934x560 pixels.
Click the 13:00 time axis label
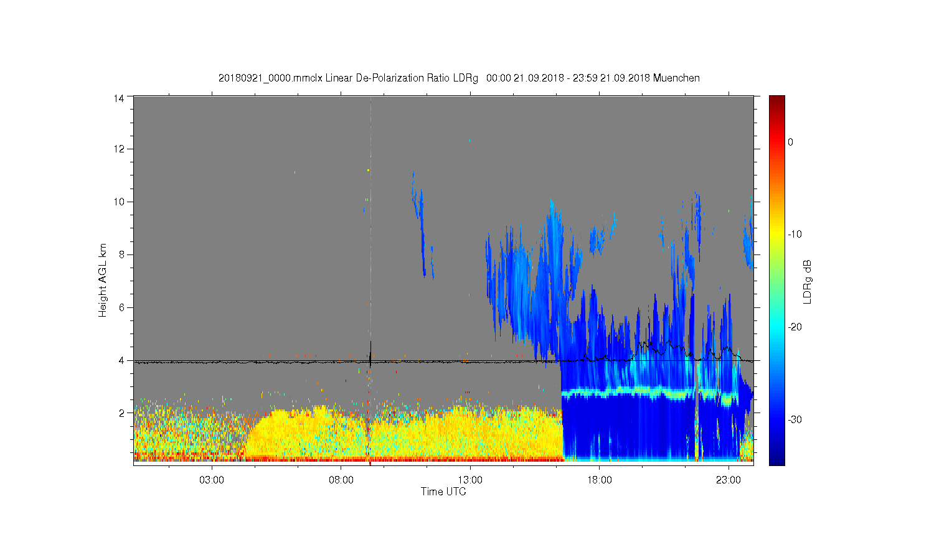click(470, 480)
